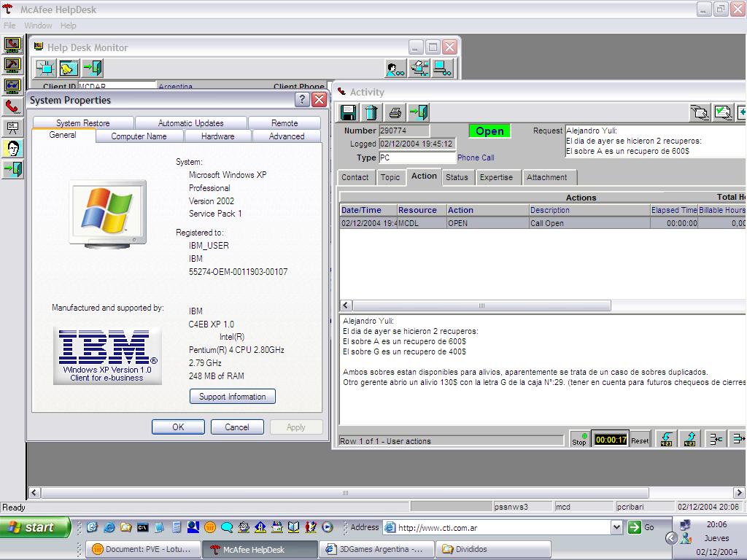Click the merge-rows arrow icon next to the timer icons
This screenshot has height=560, width=747.
coord(716,439)
